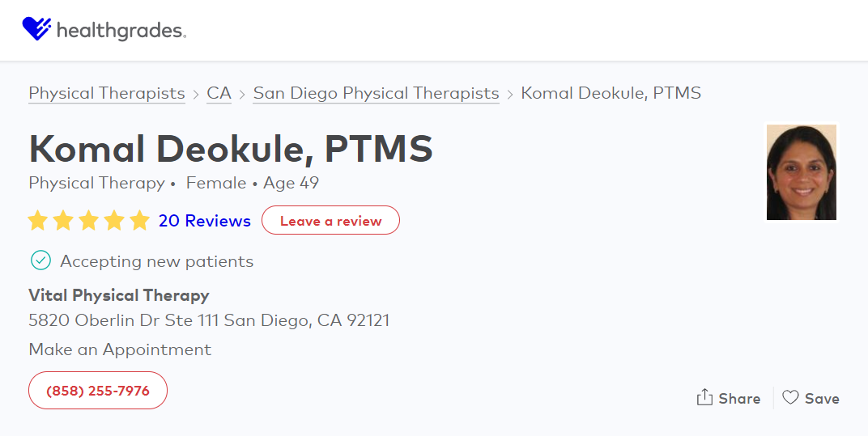Image resolution: width=868 pixels, height=436 pixels.
Task: Click the 5820 Oberlin Dr address
Action: click(x=209, y=320)
